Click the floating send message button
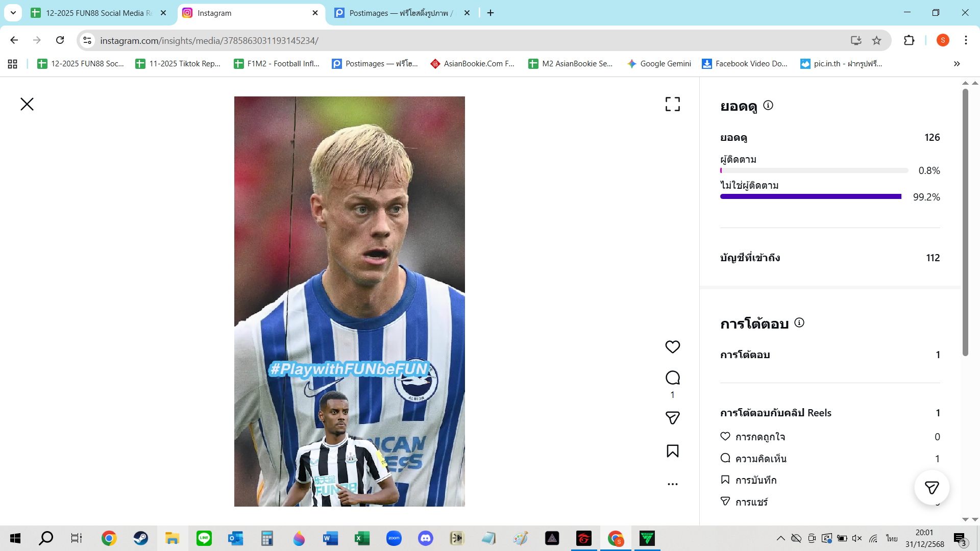Viewport: 980px width, 551px height. [932, 488]
